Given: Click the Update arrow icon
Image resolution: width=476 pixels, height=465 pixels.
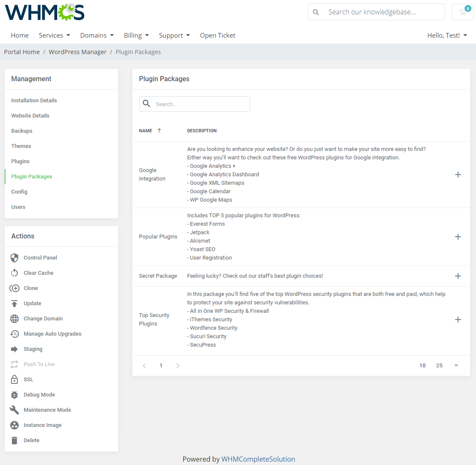Looking at the screenshot, I should point(15,303).
